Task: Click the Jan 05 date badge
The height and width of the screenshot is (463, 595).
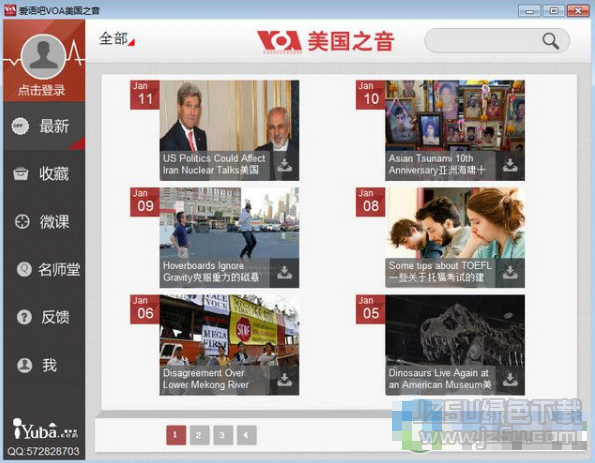Action: [371, 309]
